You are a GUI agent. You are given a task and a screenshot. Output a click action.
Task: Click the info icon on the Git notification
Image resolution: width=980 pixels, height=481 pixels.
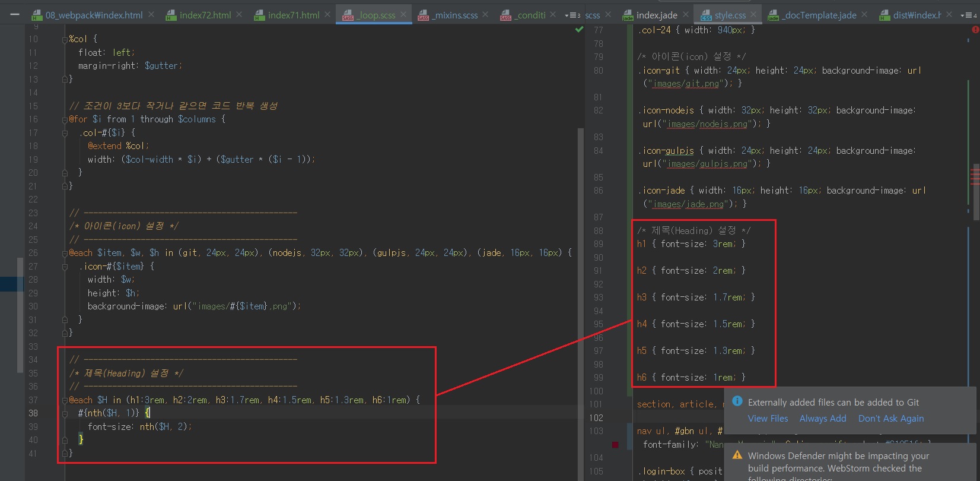pyautogui.click(x=737, y=401)
